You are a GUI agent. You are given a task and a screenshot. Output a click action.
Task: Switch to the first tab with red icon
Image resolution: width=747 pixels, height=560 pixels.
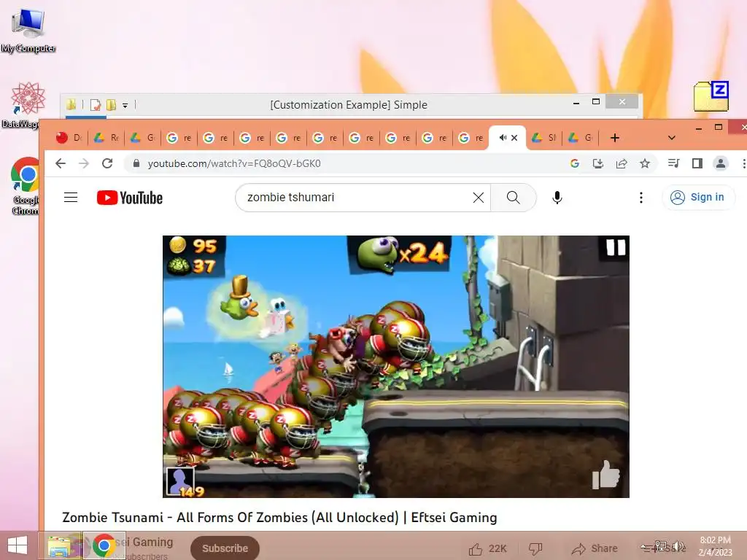[69, 138]
